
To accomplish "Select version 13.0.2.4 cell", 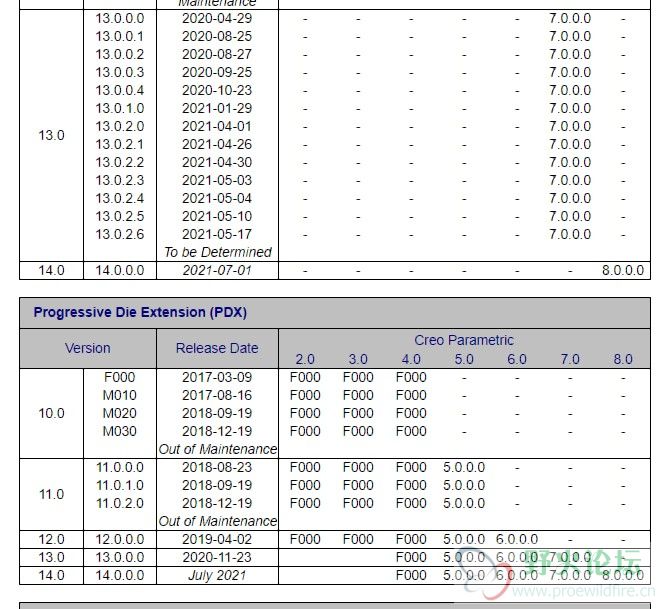I will click(x=120, y=198).
